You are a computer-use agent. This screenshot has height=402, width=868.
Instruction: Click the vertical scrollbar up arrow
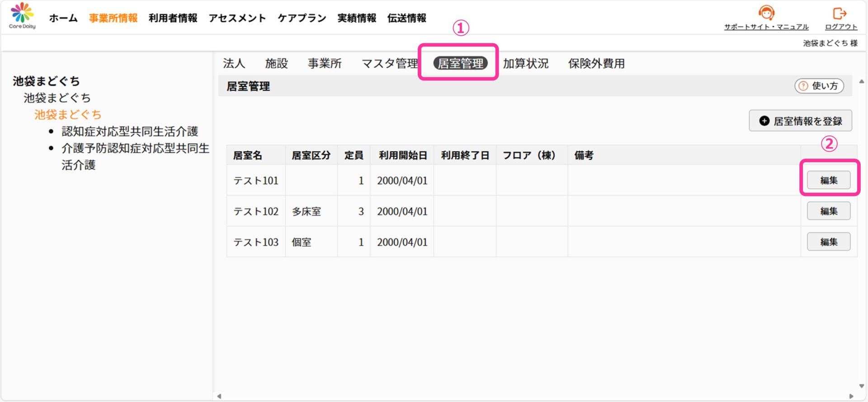[x=862, y=81]
